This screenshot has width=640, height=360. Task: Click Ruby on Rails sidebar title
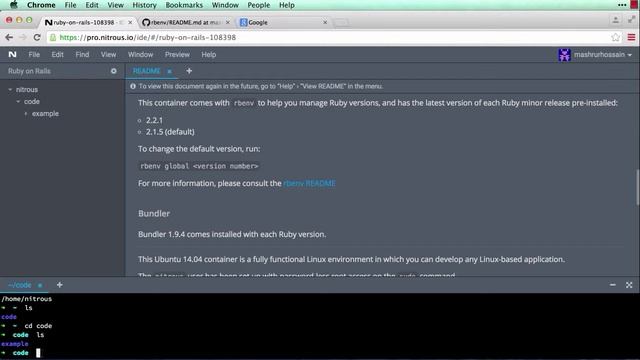pos(29,71)
